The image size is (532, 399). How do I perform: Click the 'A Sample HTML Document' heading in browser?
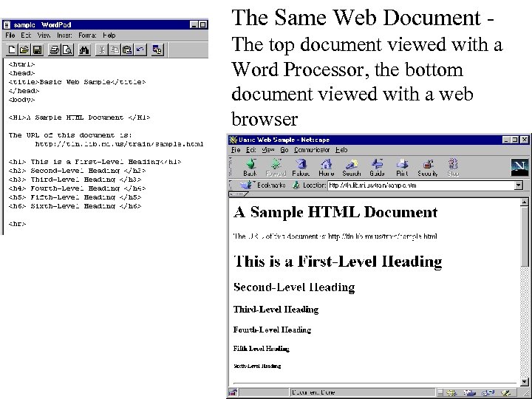point(335,212)
